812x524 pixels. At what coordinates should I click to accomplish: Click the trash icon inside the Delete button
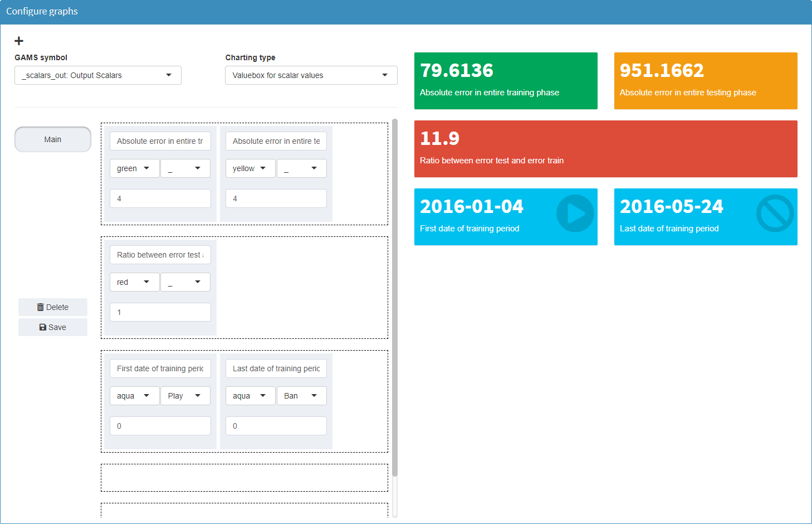click(x=41, y=307)
